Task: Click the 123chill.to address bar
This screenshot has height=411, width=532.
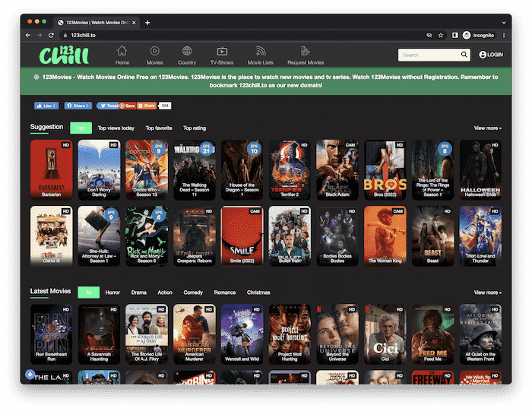Action: [242, 35]
